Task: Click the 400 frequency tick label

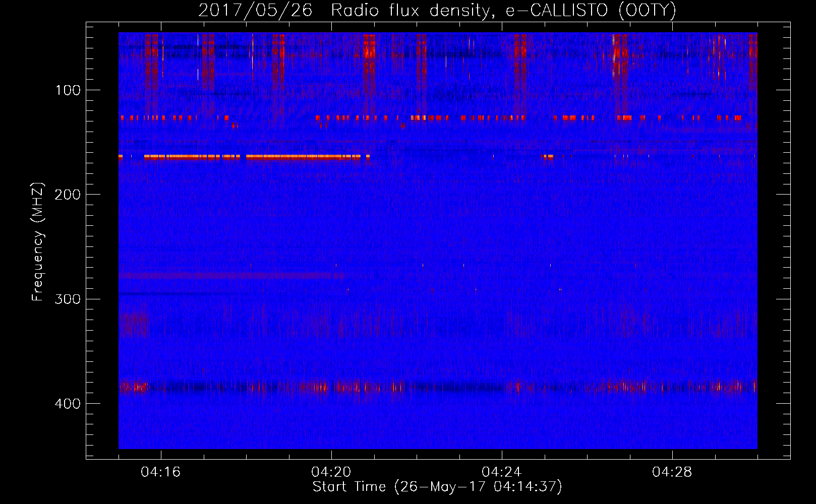Action: tap(68, 404)
